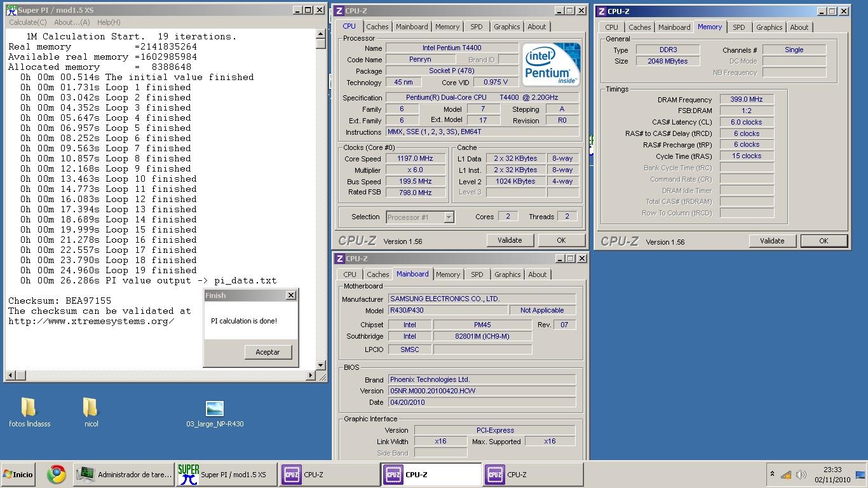Click Validate in Memory window
The height and width of the screenshot is (488, 868).
(772, 241)
